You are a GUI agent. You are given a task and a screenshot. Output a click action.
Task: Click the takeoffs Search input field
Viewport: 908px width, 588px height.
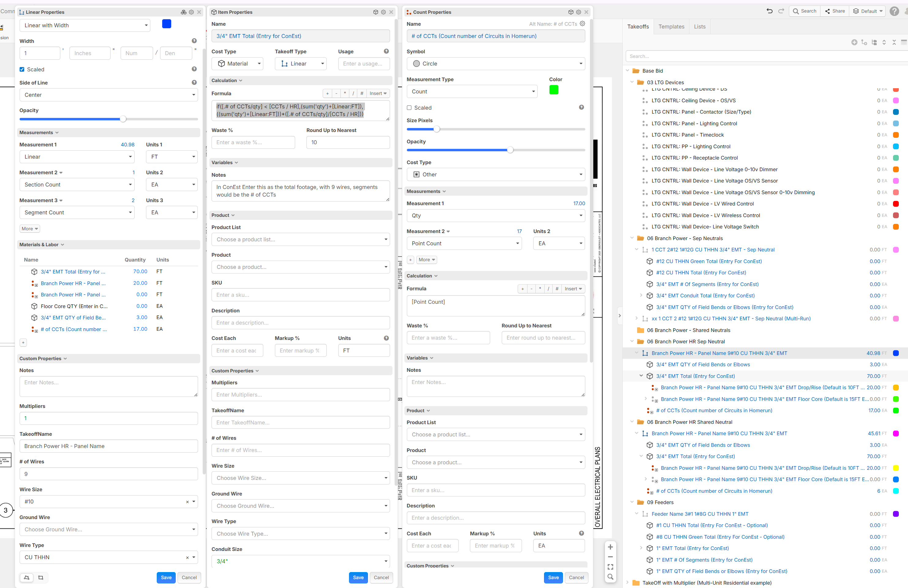[763, 56]
